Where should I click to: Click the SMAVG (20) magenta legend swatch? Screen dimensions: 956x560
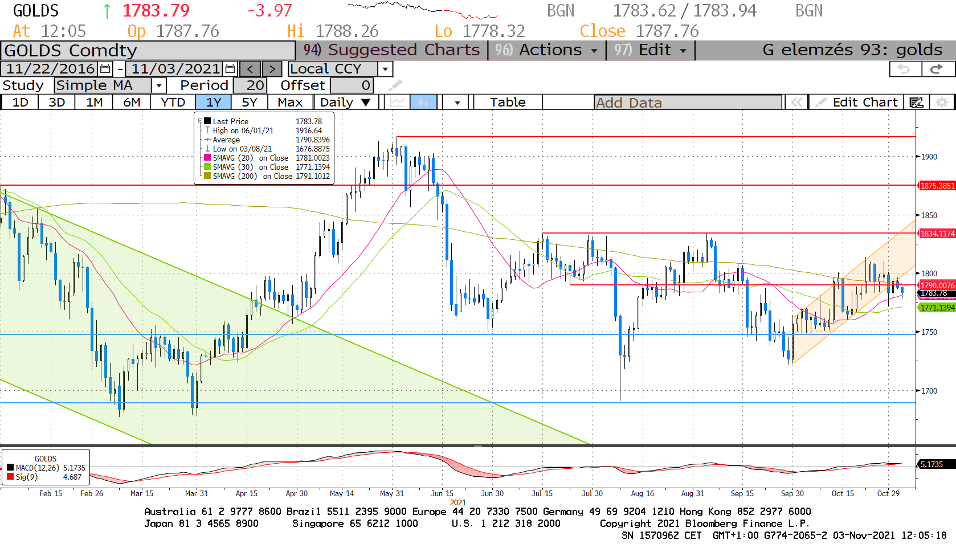point(207,158)
